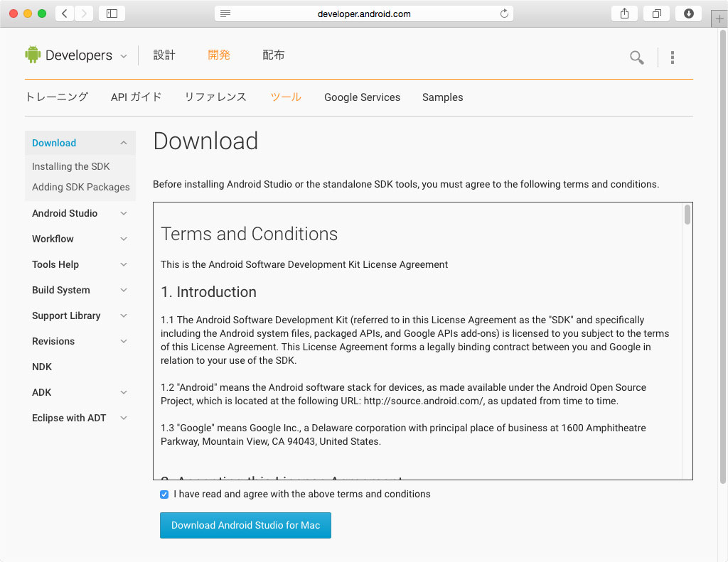Image resolution: width=728 pixels, height=562 pixels.
Task: Open the NDK sidebar link
Action: (42, 367)
